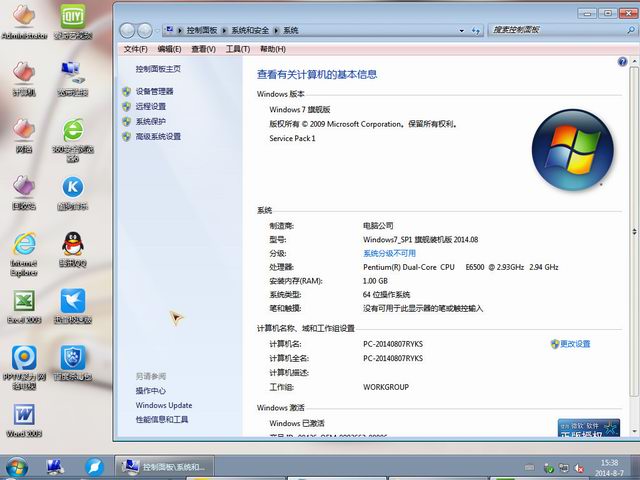640x480 pixels.
Task: Click the refresh icon beside address bar
Action: click(476, 31)
